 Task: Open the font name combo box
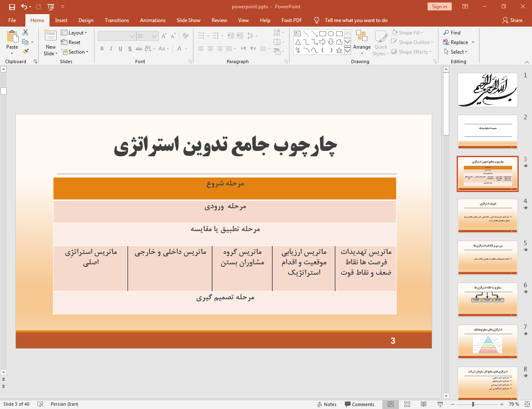117,36
